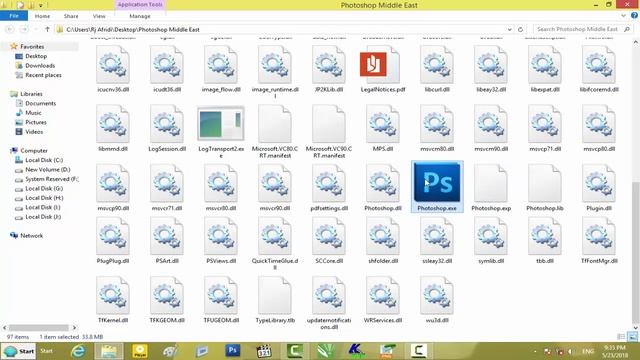640x360 pixels.
Task: Select the LogTransport2.exe file icon
Action: click(221, 124)
